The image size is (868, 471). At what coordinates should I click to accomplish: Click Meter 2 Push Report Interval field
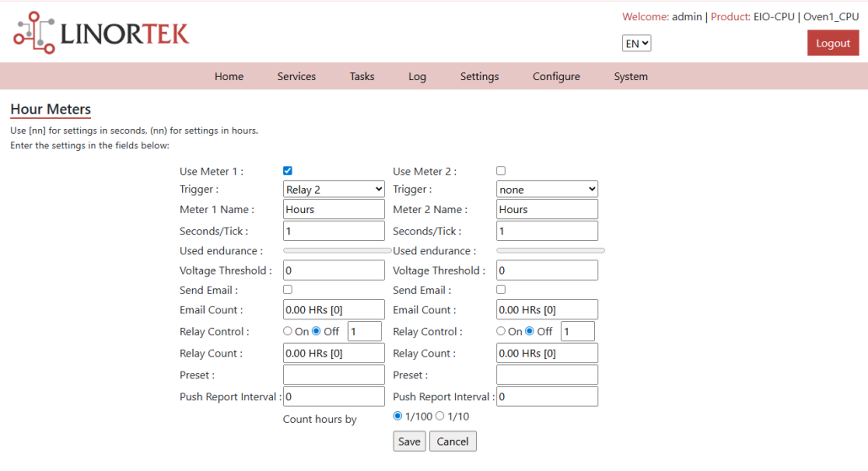[547, 396]
